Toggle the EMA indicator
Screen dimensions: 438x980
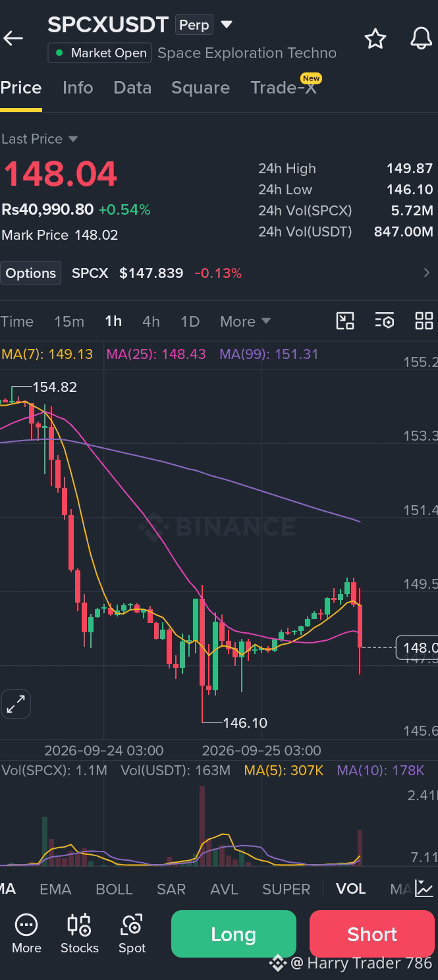point(55,889)
